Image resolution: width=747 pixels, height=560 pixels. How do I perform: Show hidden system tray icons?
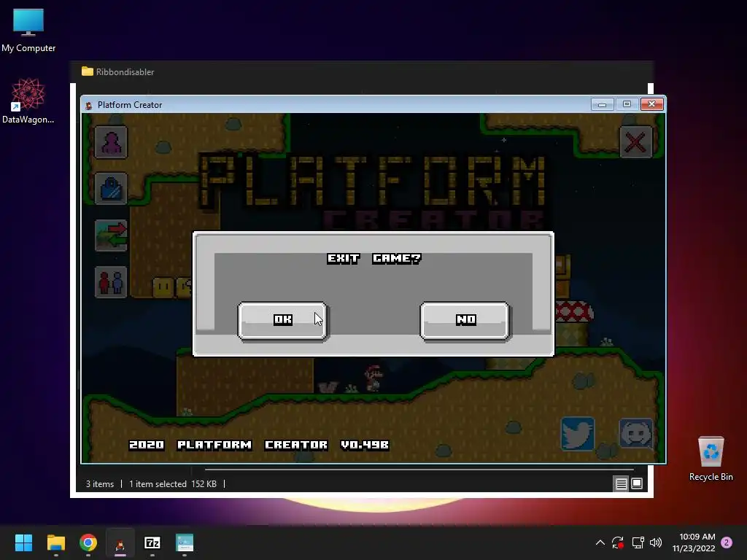[600, 542]
